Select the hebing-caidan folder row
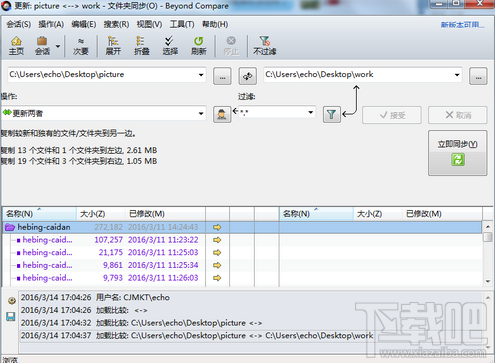The height and width of the screenshot is (363, 495). click(242, 227)
